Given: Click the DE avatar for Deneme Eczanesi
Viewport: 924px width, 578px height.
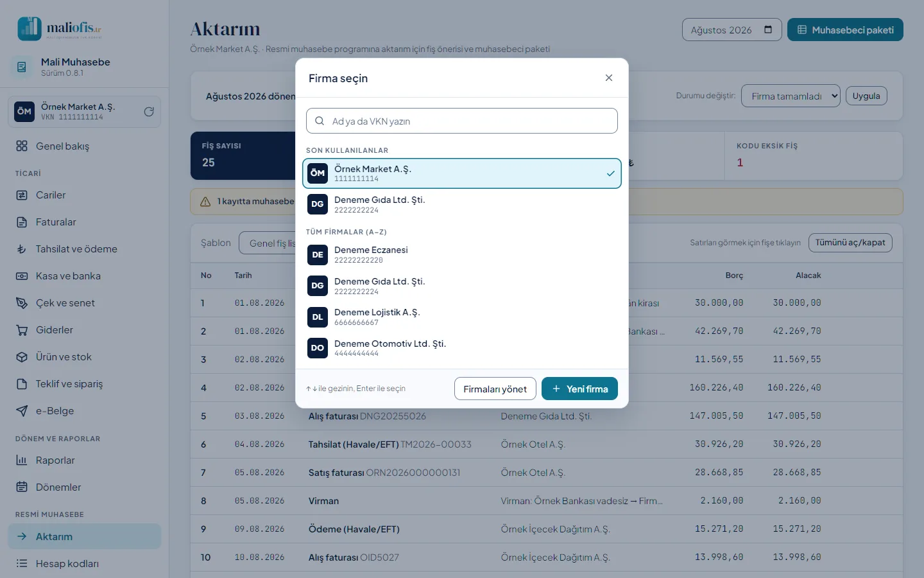Looking at the screenshot, I should point(318,255).
